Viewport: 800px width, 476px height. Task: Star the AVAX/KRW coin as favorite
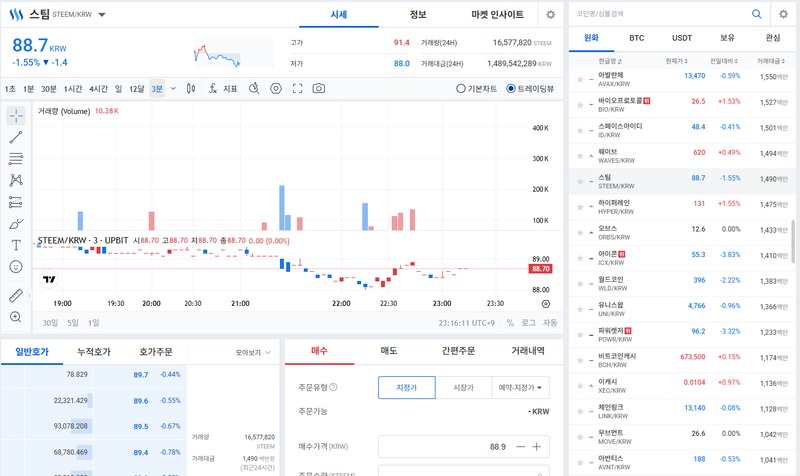[x=579, y=76]
